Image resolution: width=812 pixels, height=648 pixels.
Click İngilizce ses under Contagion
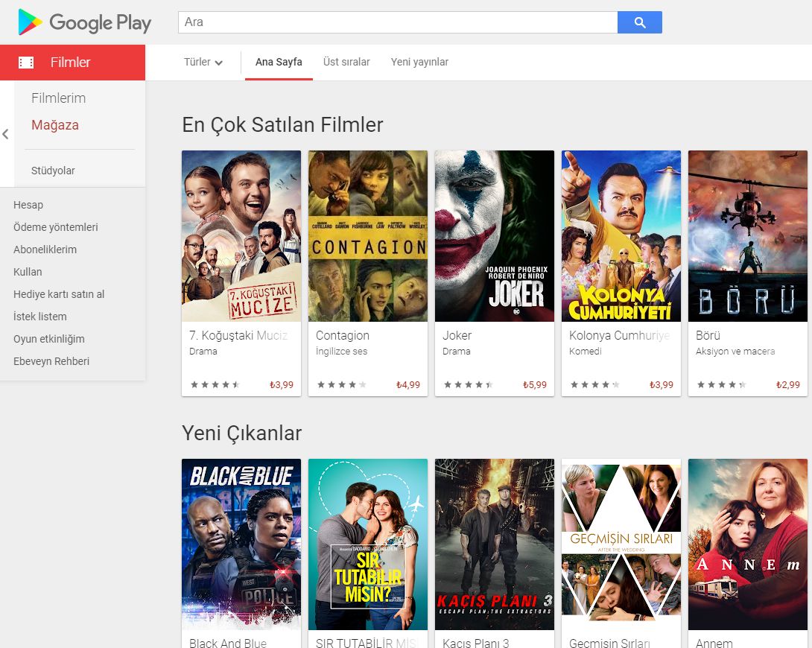341,351
